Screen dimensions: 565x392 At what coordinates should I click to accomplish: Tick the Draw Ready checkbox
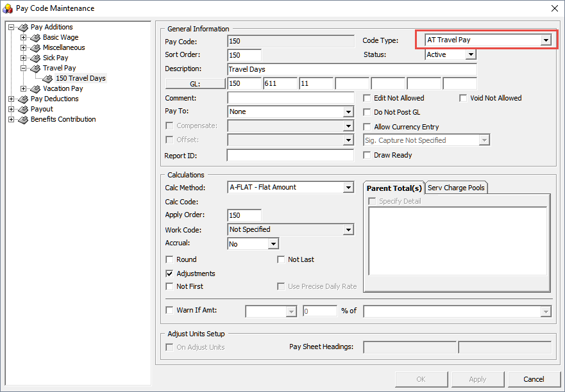[367, 155]
